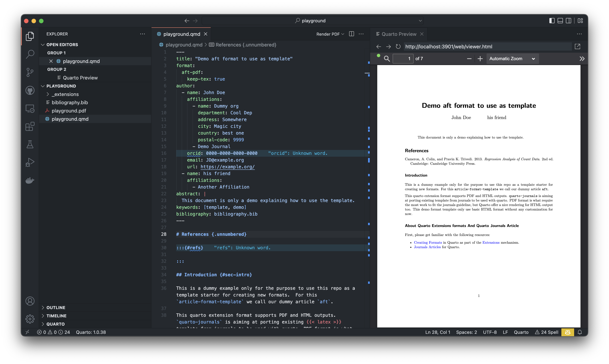Screen dimensions: 609x364
Task: Open preview in external browser
Action: (577, 47)
